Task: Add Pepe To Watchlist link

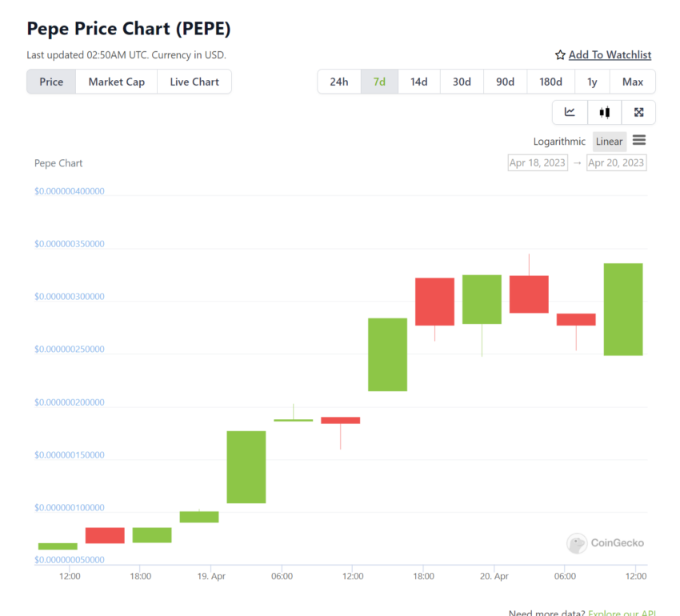Action: 610,55
